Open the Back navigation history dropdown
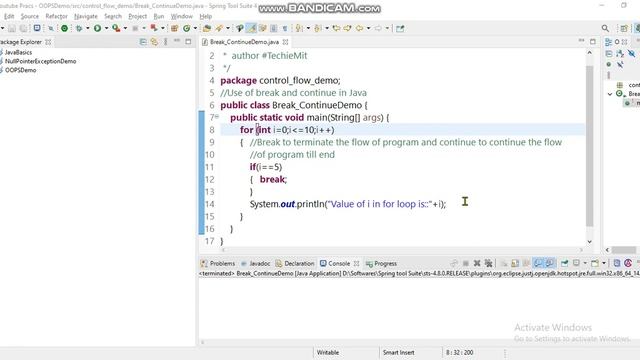Screen dimensions: 640x360 coord(368,28)
